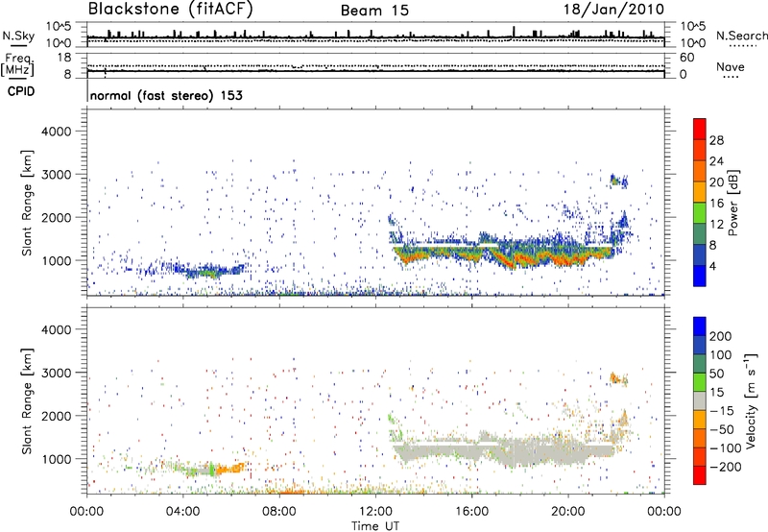Click the '16' value on Power scale
This screenshot has height=532, width=768.
click(x=716, y=204)
